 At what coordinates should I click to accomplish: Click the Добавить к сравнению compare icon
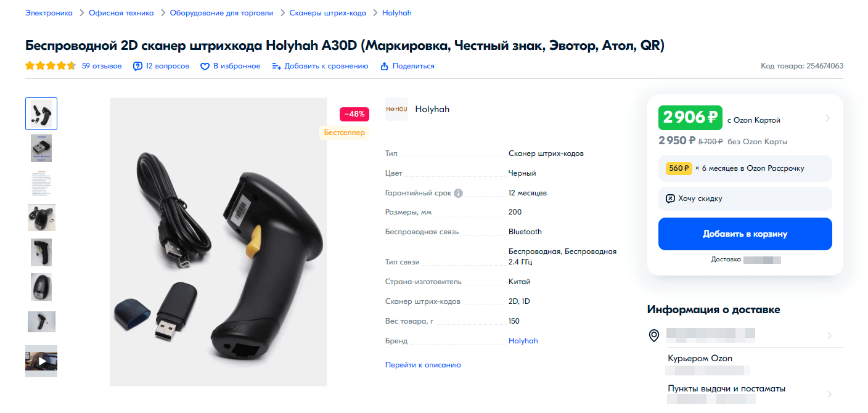tap(277, 67)
